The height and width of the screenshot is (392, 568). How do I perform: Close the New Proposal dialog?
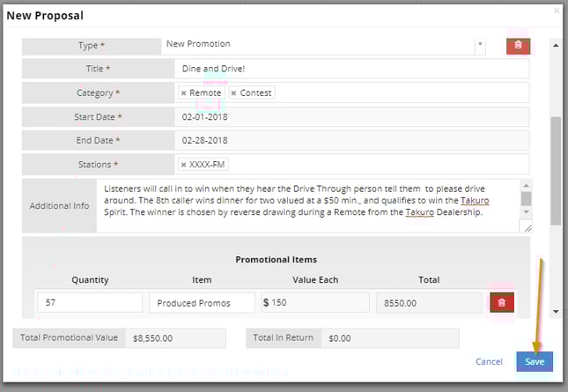[x=557, y=11]
